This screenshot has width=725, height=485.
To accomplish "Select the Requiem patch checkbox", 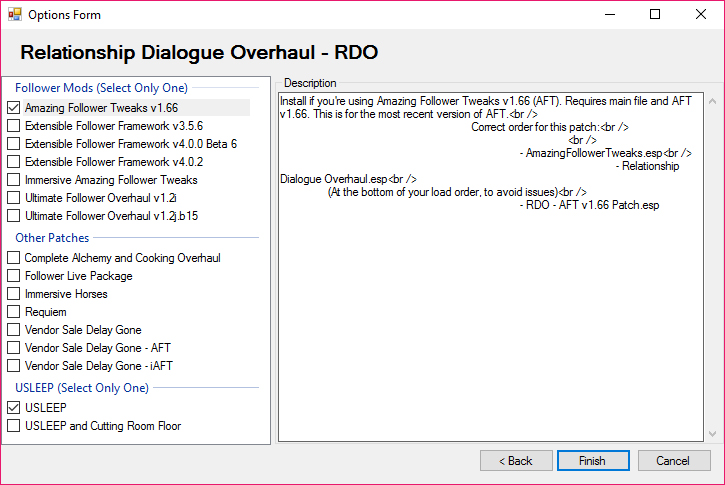I will tap(14, 312).
